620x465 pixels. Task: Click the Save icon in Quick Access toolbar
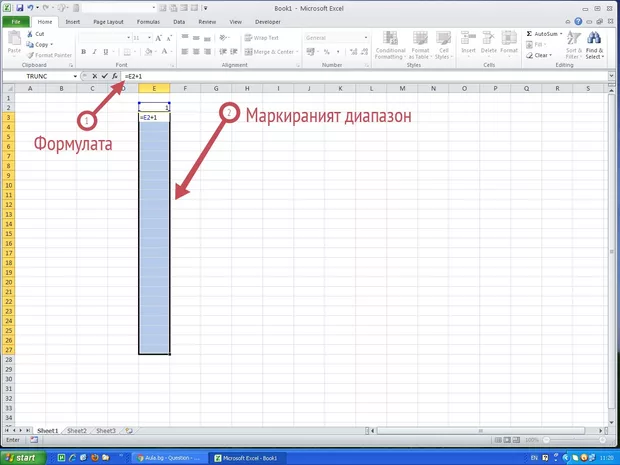[x=20, y=8]
